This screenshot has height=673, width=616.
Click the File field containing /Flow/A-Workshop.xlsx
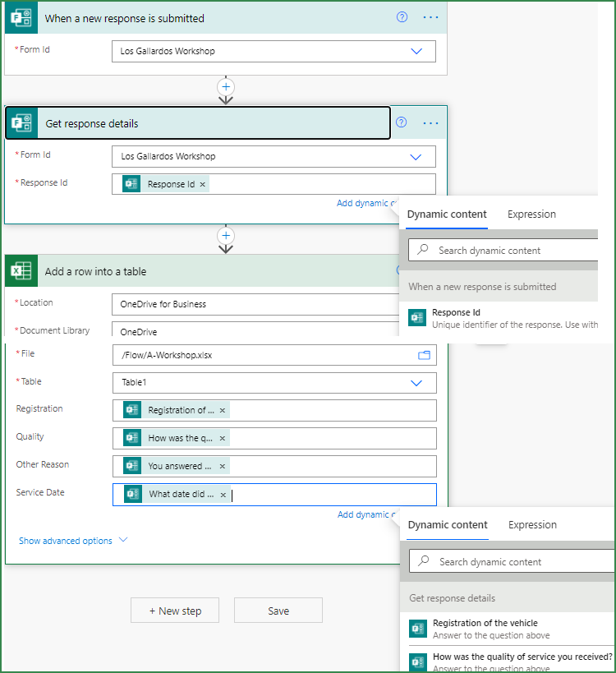[274, 355]
